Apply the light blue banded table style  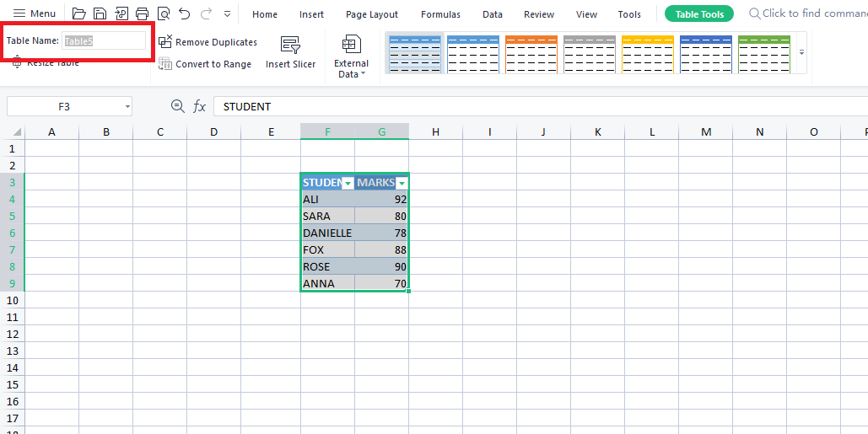click(415, 53)
